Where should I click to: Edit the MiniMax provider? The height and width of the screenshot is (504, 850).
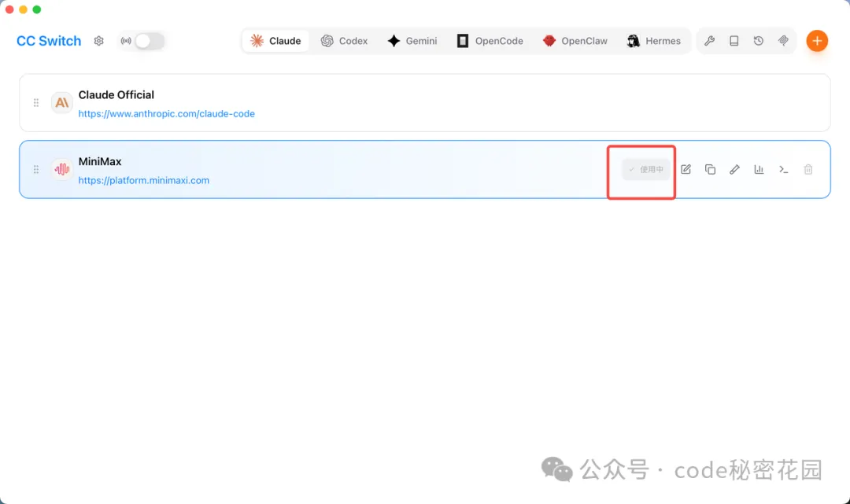[x=686, y=170]
